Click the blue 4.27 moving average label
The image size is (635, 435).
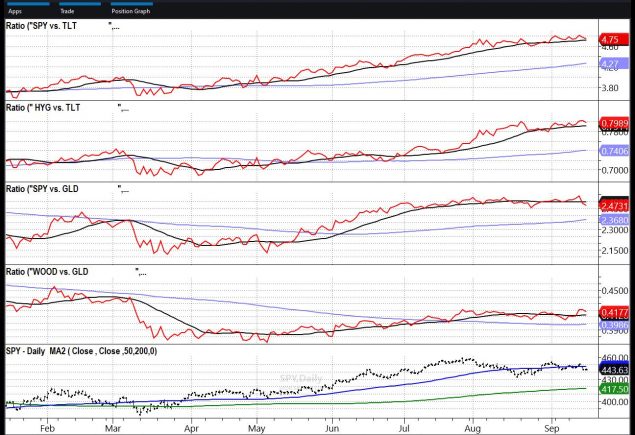613,64
